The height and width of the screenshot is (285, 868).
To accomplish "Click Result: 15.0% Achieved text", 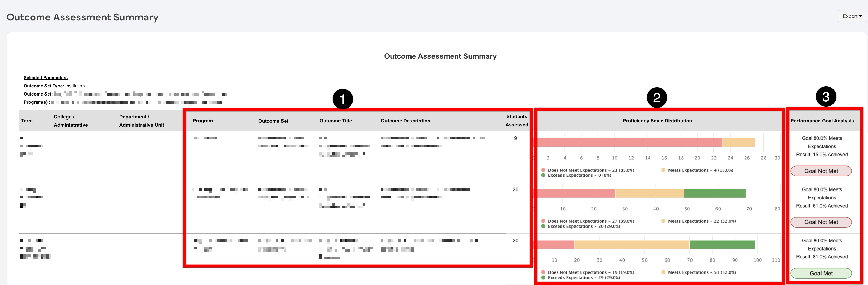I will [x=822, y=155].
